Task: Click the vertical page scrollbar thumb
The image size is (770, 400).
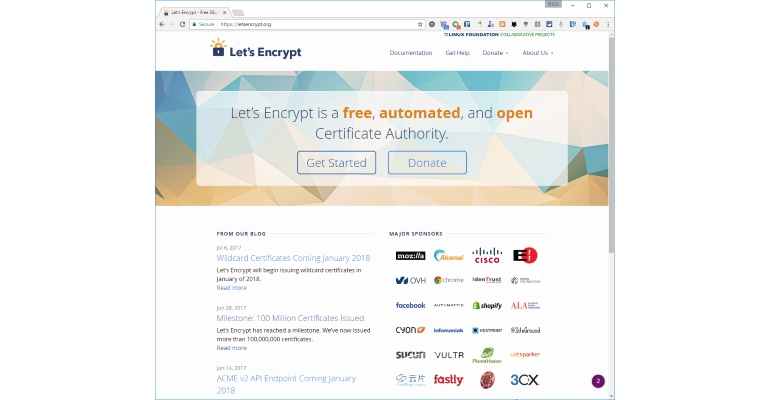Action: point(611,145)
